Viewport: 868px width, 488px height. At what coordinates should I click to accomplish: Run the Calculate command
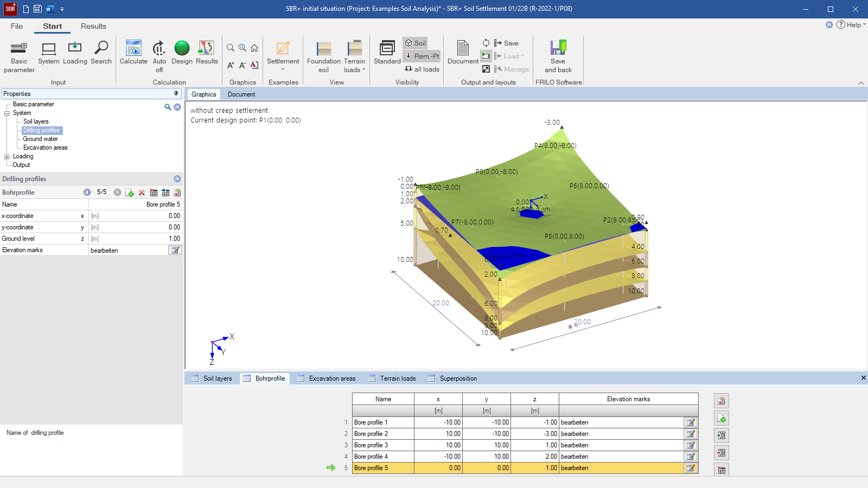point(133,53)
